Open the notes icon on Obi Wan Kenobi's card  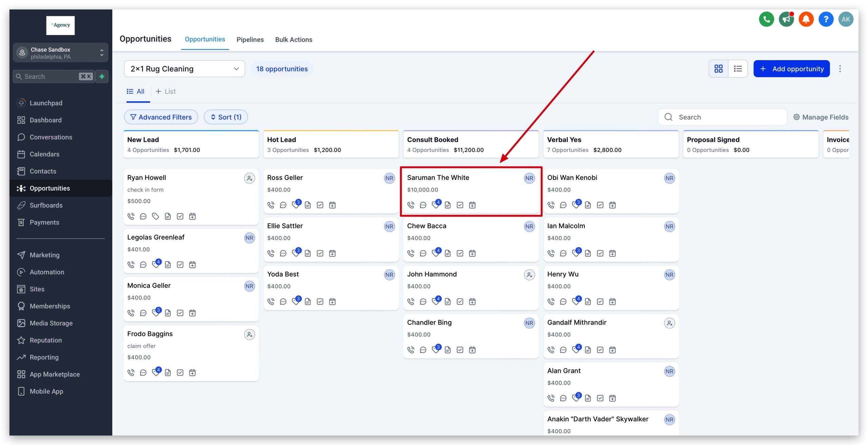[588, 205]
